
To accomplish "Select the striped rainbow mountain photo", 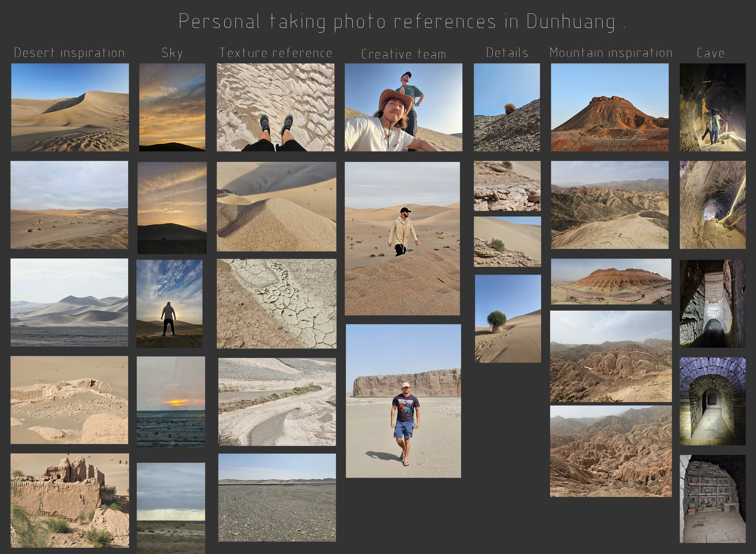I will tap(611, 281).
